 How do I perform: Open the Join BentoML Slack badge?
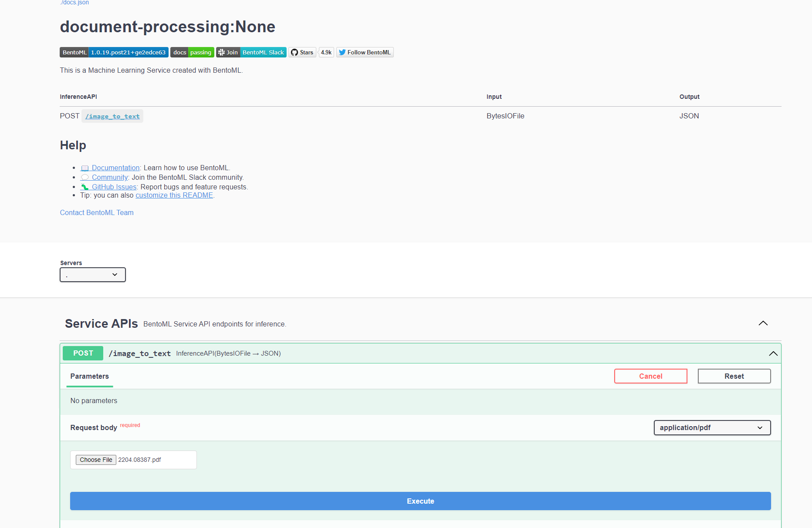pos(251,52)
